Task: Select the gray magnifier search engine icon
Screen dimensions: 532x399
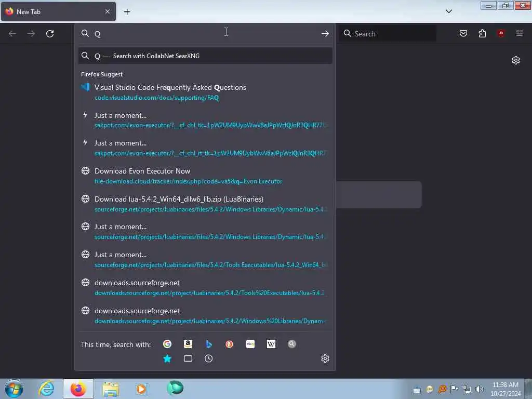Action: click(292, 344)
